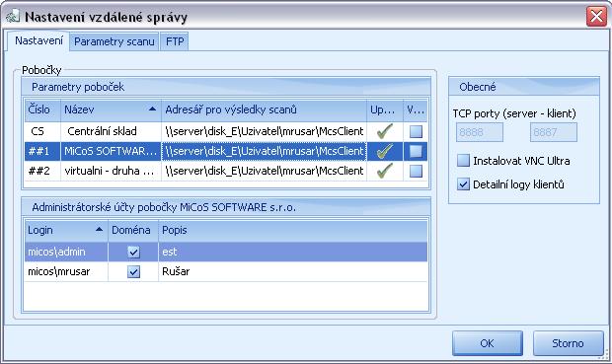Enable Instalovat VNC Ultra checkbox

463,161
